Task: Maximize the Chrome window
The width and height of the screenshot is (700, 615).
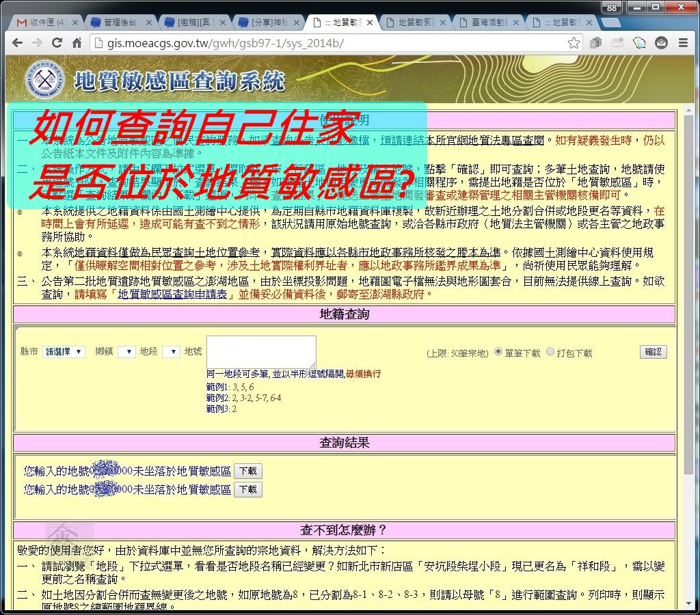Action: 656,7
